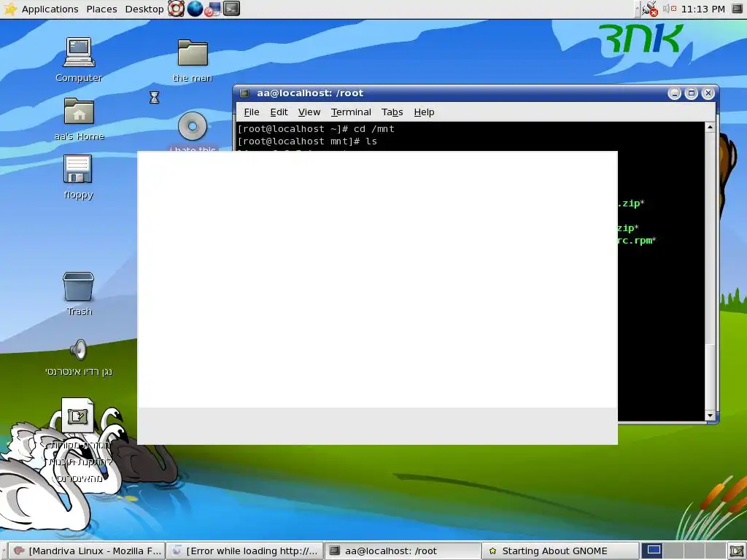Screen dimensions: 747x560
Task: Open the Applications menu
Action: coord(50,9)
